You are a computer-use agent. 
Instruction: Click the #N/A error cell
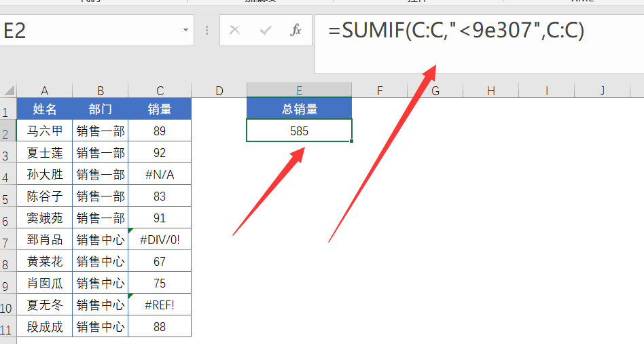(160, 175)
